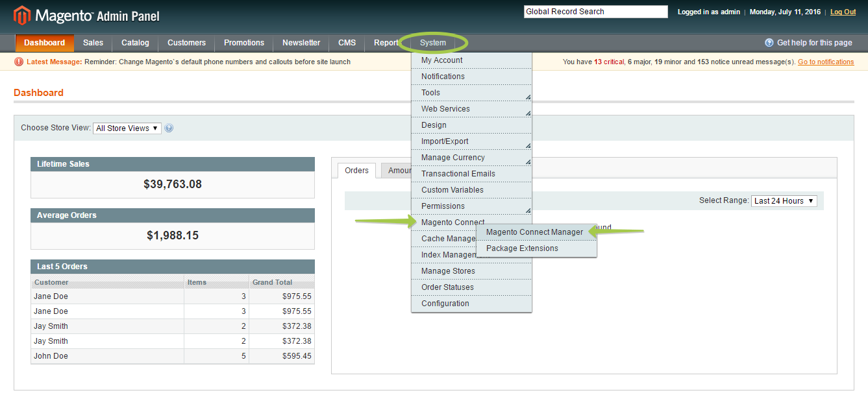Click the 13 critical messages count
868x408 pixels.
[x=609, y=62]
